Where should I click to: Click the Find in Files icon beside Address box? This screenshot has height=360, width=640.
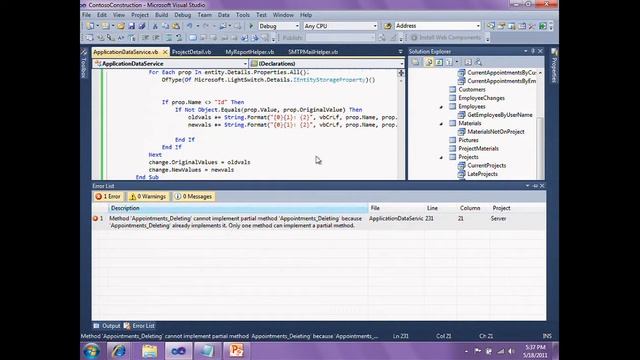pos(387,26)
